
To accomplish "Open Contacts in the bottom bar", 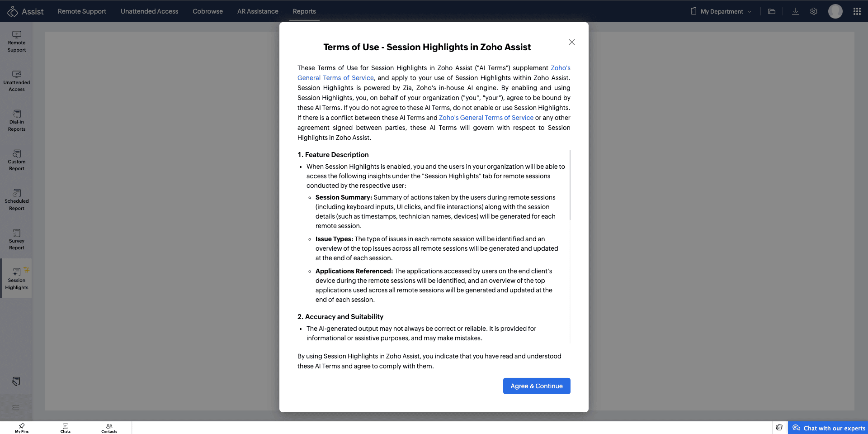I will (x=109, y=428).
